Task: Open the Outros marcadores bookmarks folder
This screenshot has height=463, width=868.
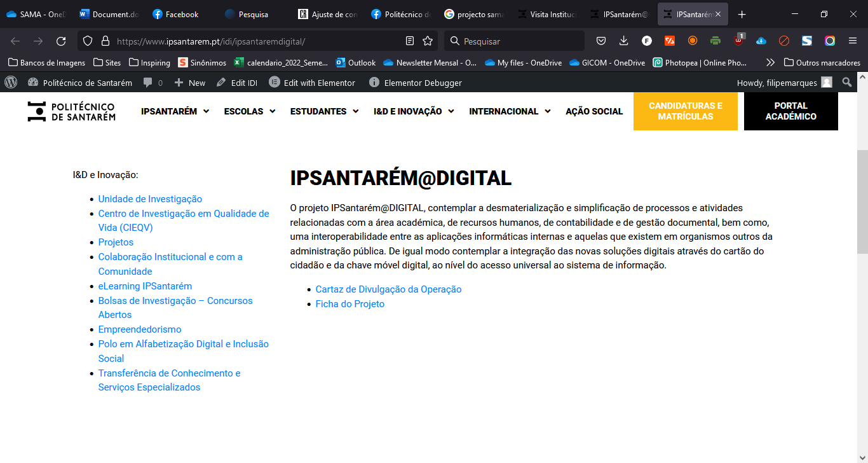Action: [x=822, y=62]
